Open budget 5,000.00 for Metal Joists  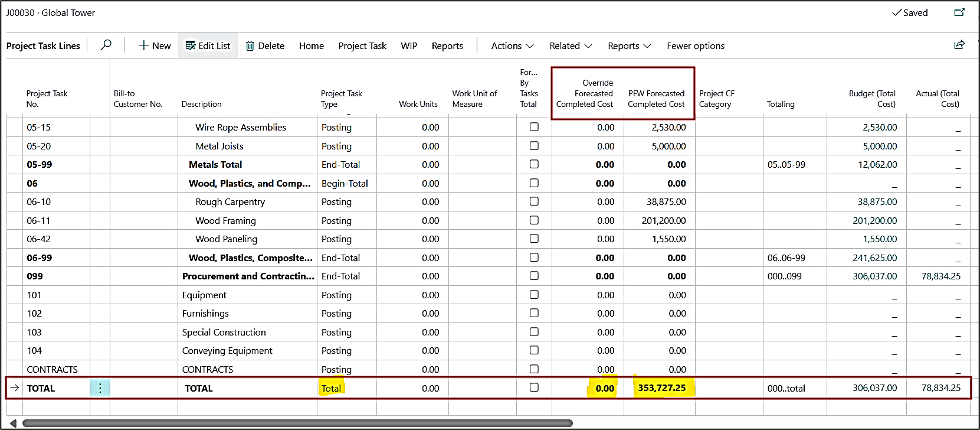pyautogui.click(x=880, y=146)
